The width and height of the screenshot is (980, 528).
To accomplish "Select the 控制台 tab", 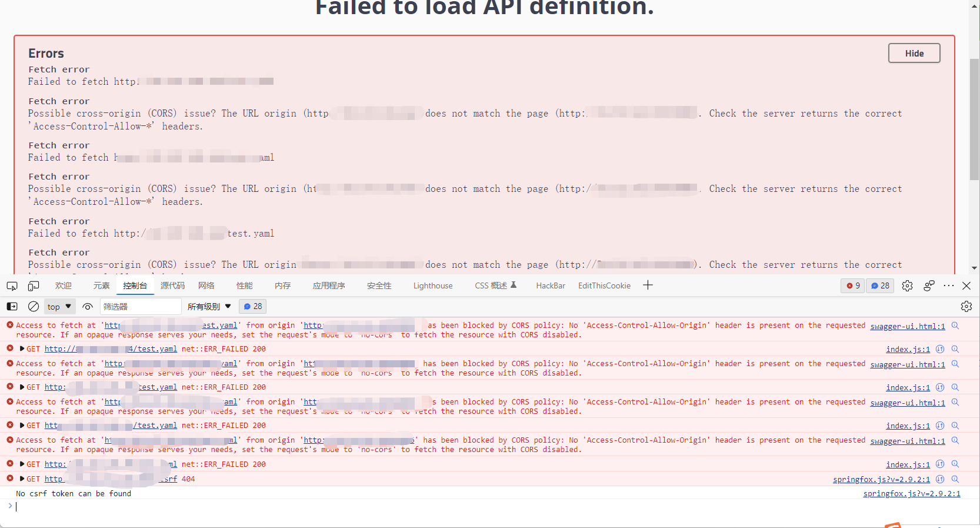I will click(135, 285).
